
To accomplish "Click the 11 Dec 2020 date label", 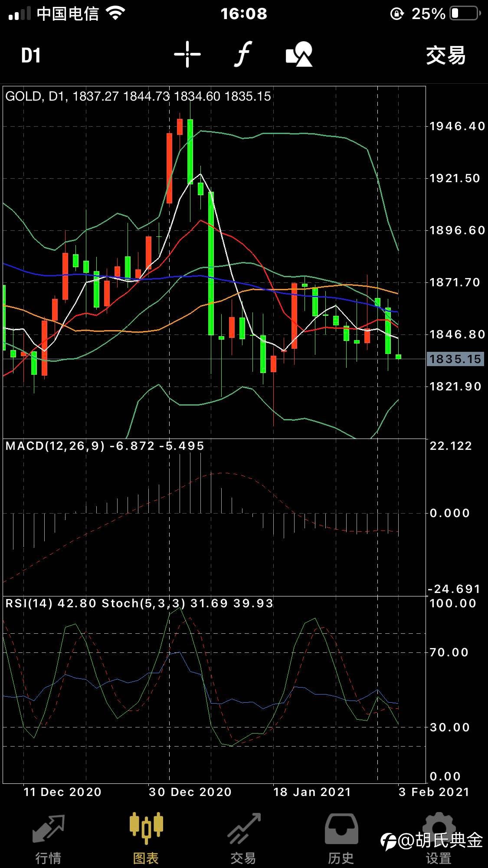I will point(62,792).
